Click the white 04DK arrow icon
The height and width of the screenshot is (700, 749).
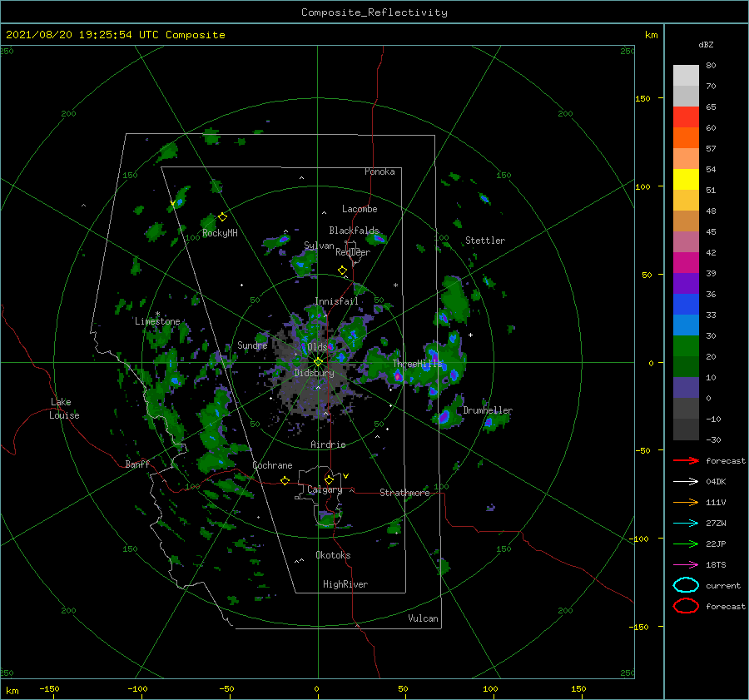(x=686, y=482)
